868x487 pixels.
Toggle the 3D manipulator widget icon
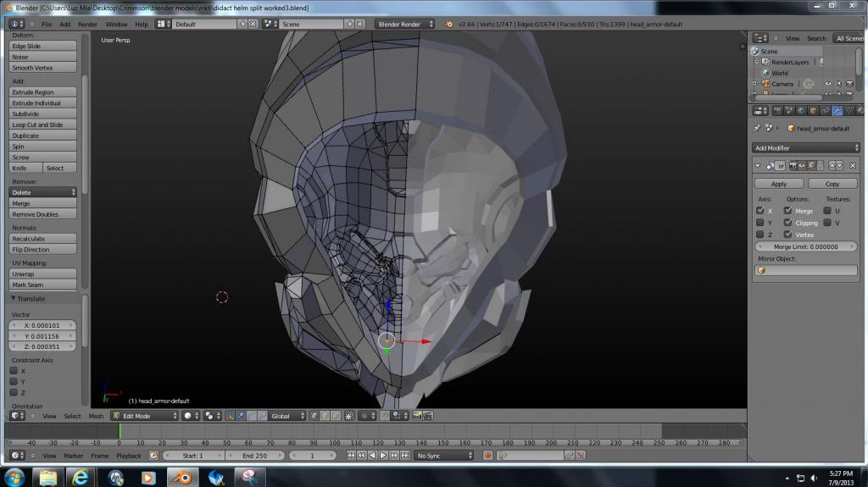231,416
